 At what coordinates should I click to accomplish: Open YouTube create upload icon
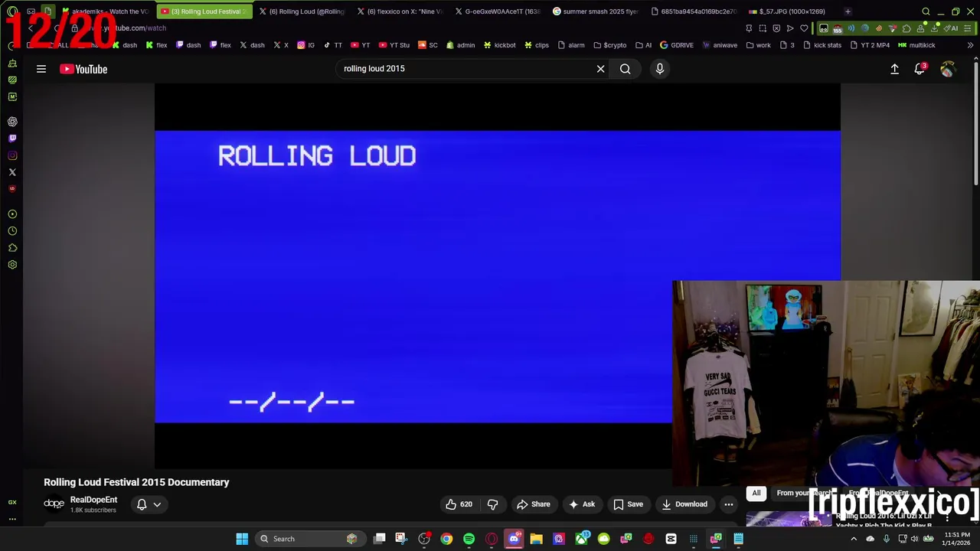click(894, 69)
